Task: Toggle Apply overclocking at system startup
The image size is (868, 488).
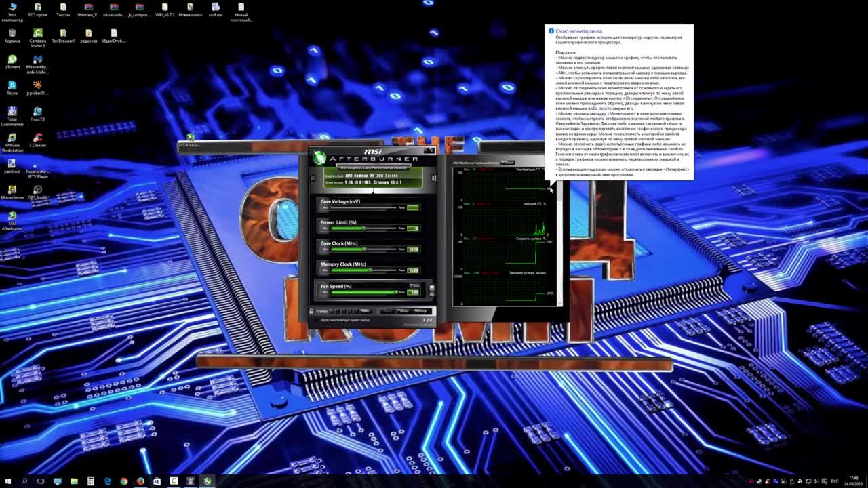Action: (x=316, y=320)
